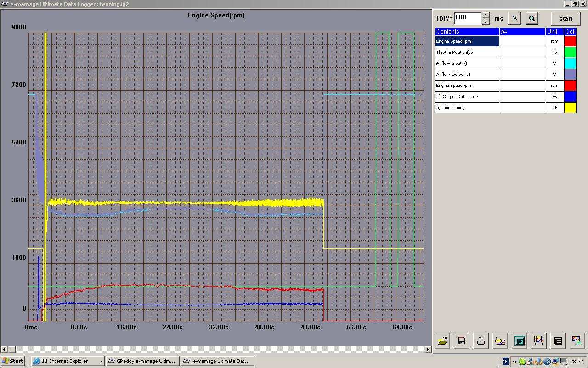Expand hidden system tray icons
The width and height of the screenshot is (588, 368).
click(x=514, y=362)
